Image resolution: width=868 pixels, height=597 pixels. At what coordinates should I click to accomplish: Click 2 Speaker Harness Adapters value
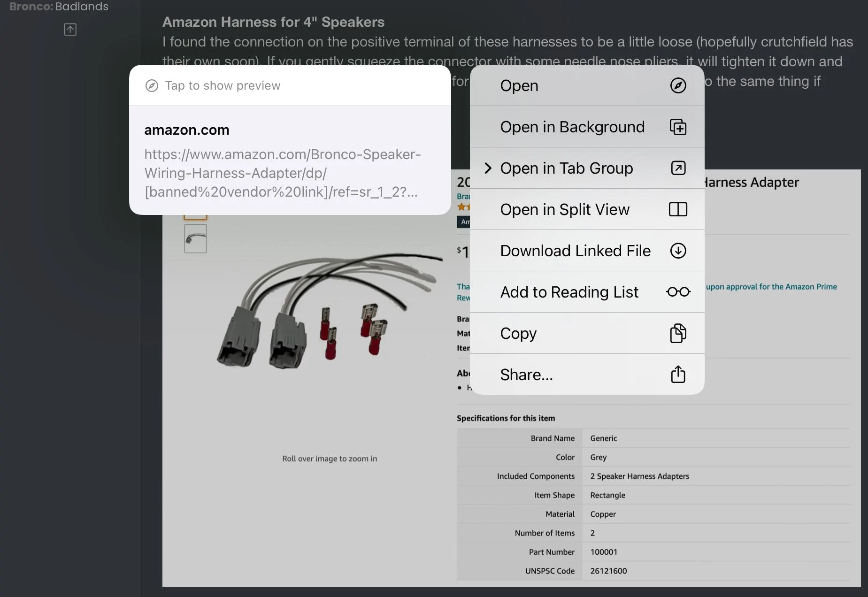pyautogui.click(x=639, y=476)
